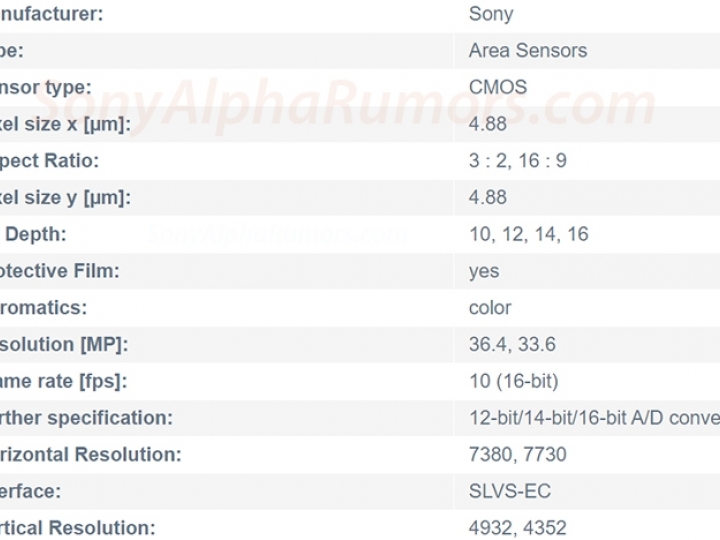The height and width of the screenshot is (540, 720).
Task: Select the 10 (16-bit) frame rate value
Action: point(513,381)
